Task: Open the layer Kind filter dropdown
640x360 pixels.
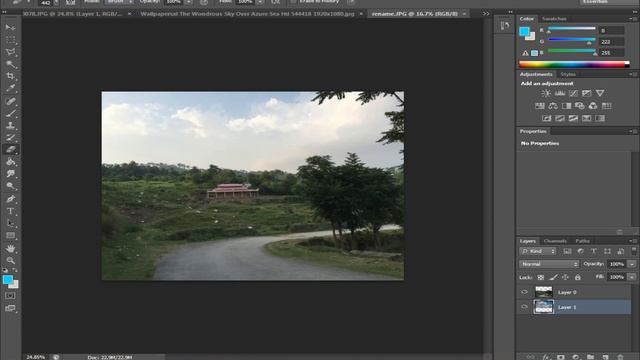Action: [x=538, y=251]
